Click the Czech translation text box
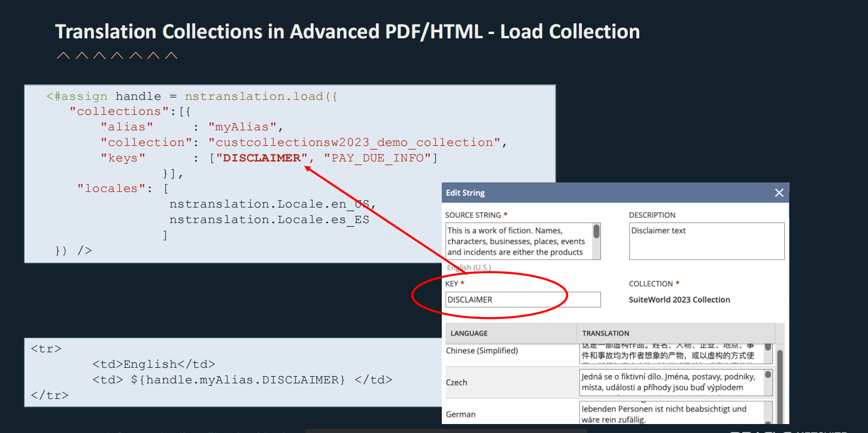 pos(670,382)
